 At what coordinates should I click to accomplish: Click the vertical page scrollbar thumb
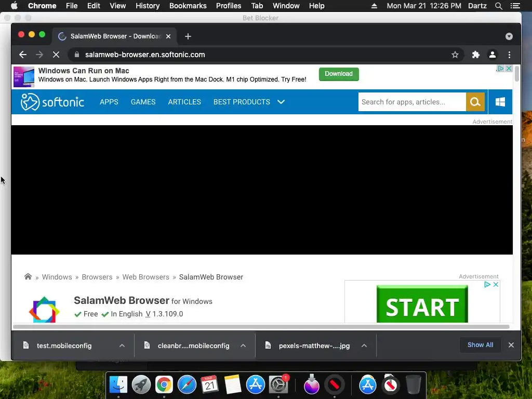pos(516,74)
